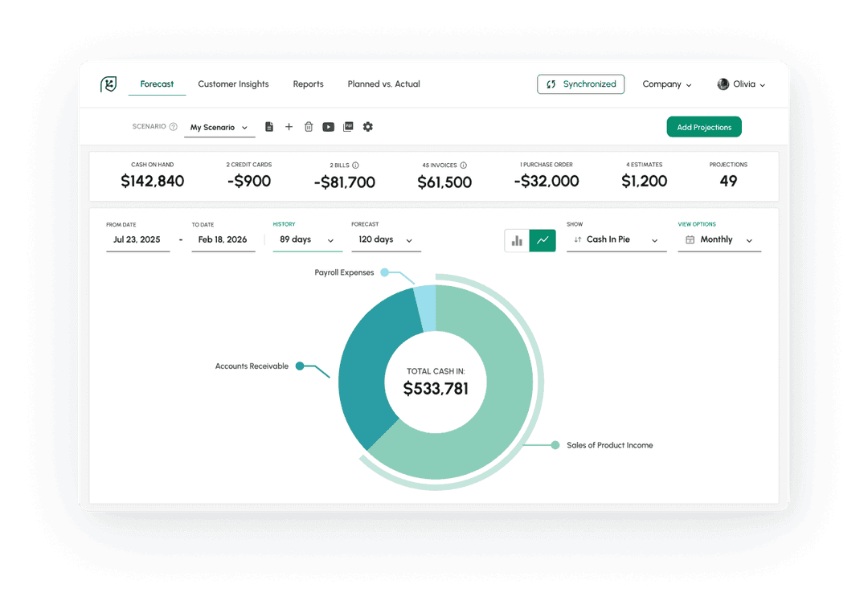Click the scenario document icon

(269, 127)
